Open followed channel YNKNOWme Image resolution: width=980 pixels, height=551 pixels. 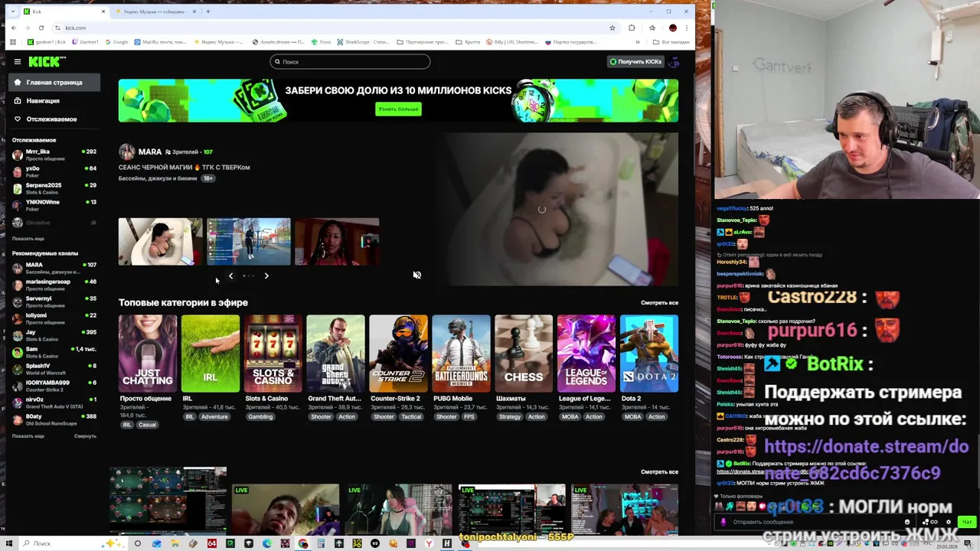tap(54, 204)
